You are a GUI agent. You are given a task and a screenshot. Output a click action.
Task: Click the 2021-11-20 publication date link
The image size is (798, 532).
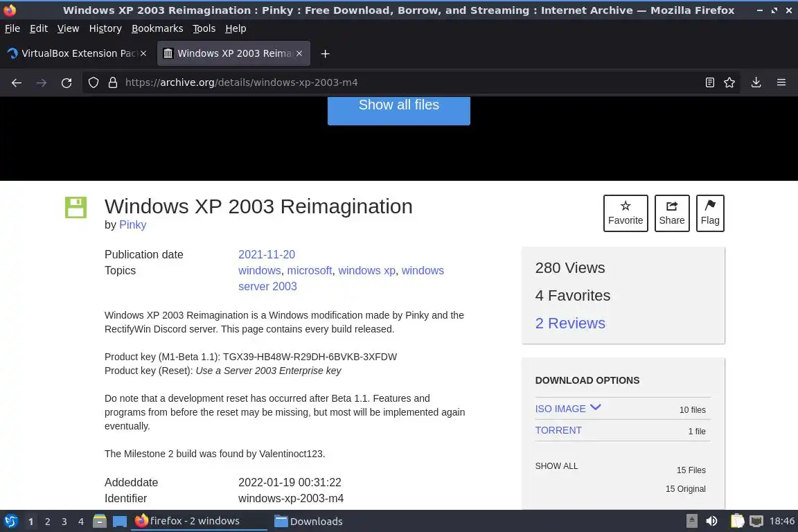pos(267,254)
